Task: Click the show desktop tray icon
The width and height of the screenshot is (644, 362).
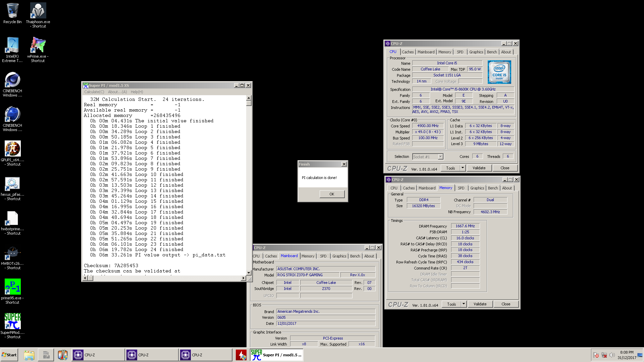Action: (x=640, y=355)
